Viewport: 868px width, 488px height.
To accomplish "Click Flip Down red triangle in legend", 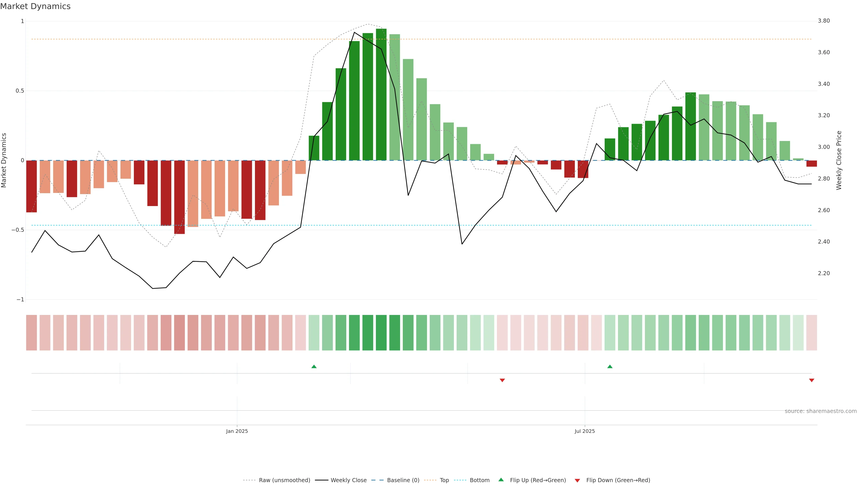I will point(577,480).
